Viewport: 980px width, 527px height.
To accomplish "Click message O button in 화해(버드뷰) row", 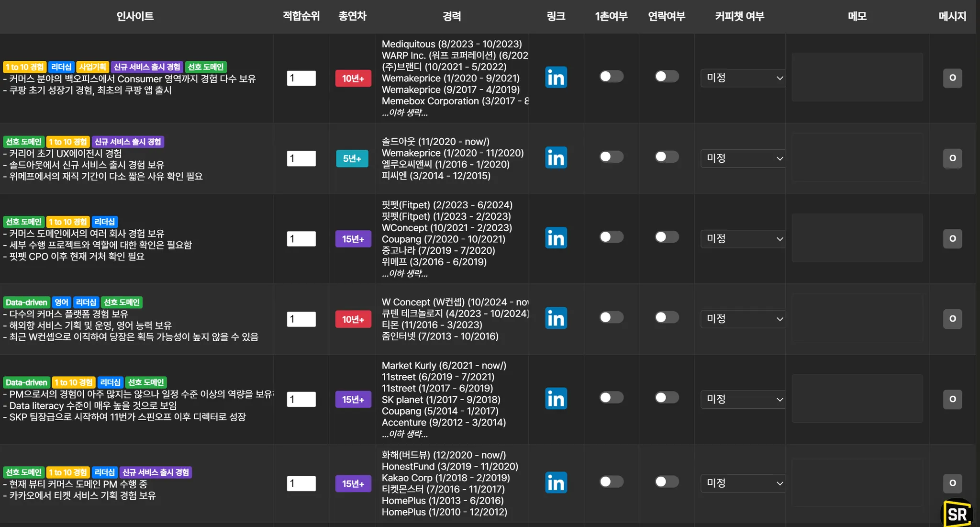I will click(x=952, y=483).
